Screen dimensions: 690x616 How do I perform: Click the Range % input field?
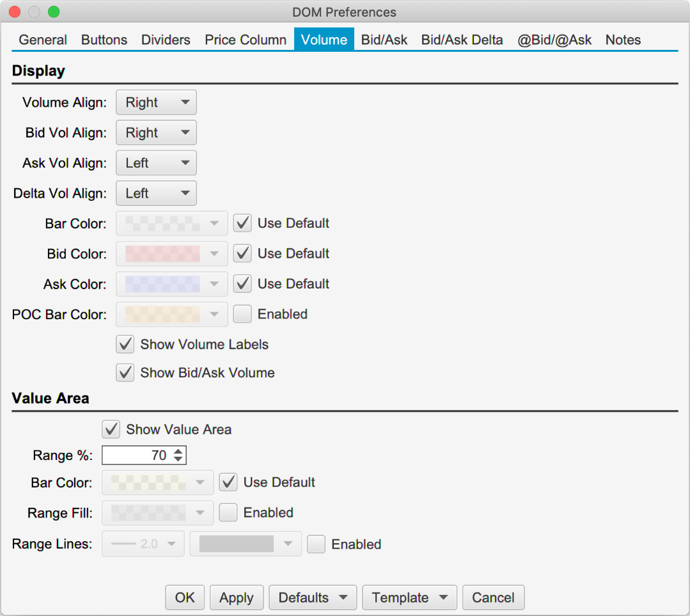(x=137, y=455)
